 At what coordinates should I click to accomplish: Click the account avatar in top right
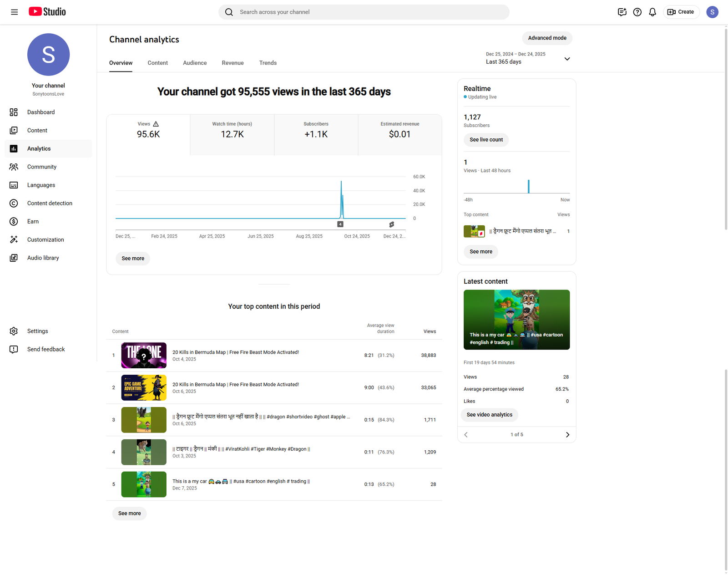712,12
